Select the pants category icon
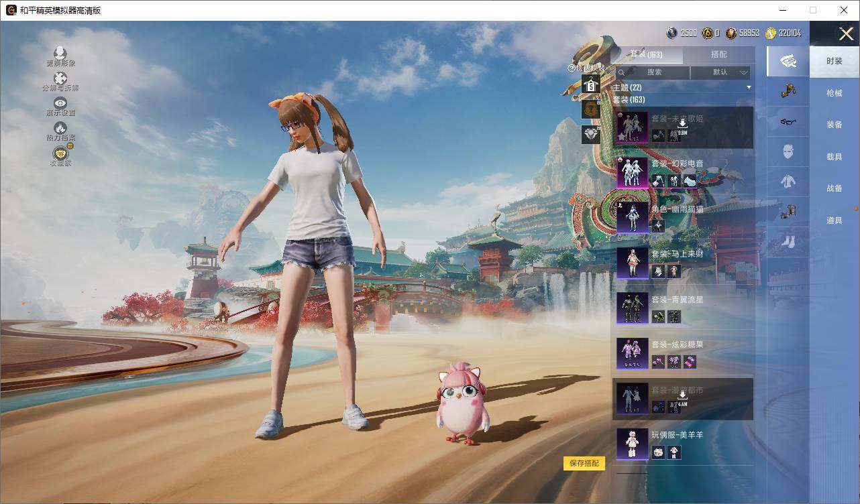This screenshot has width=860, height=504. pyautogui.click(x=788, y=212)
